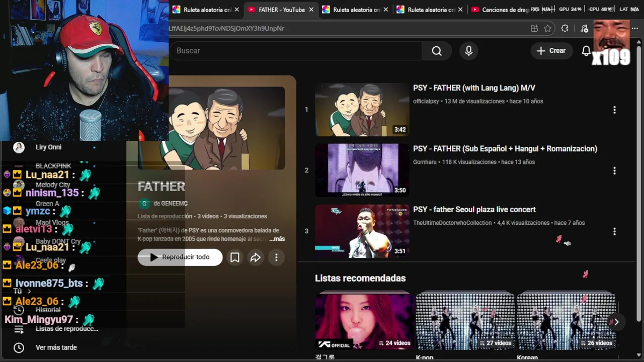The height and width of the screenshot is (362, 644).
Task: Click the app grid icon in address bar
Action: (x=534, y=29)
